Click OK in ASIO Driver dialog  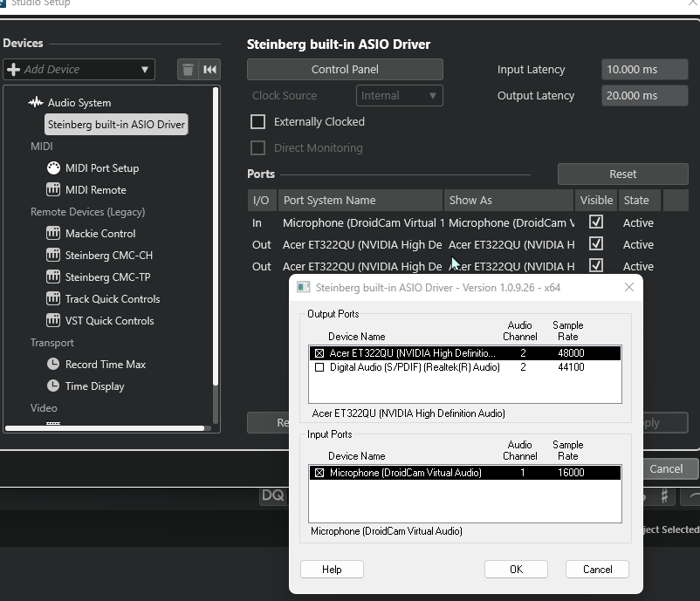(x=516, y=570)
